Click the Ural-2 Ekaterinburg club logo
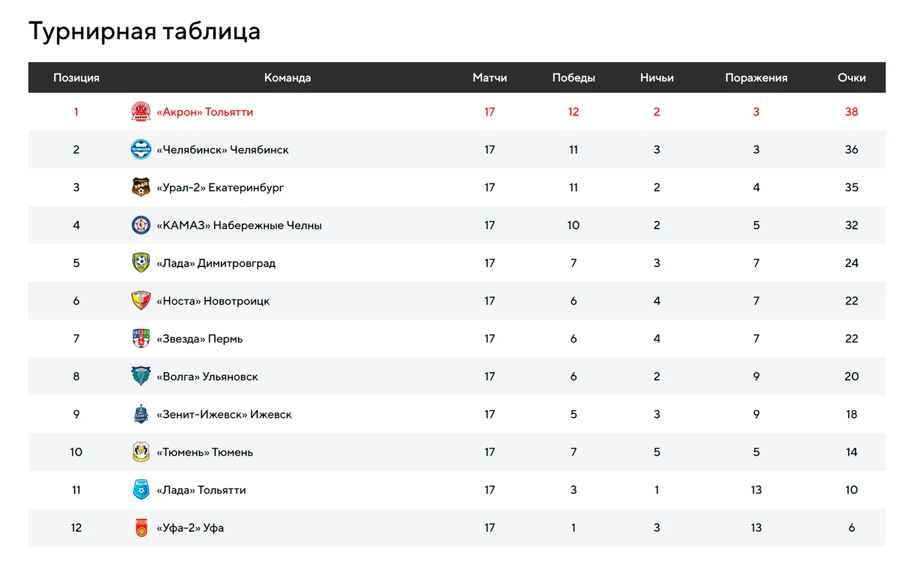The image size is (924, 569). pyautogui.click(x=140, y=187)
